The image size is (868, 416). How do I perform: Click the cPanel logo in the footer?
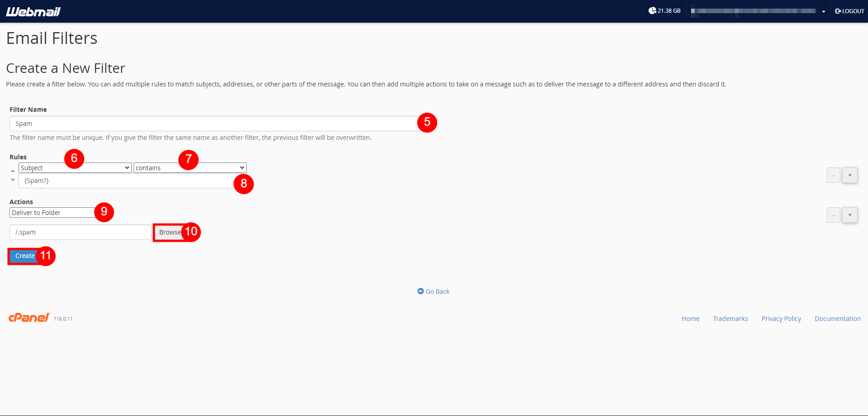(29, 317)
